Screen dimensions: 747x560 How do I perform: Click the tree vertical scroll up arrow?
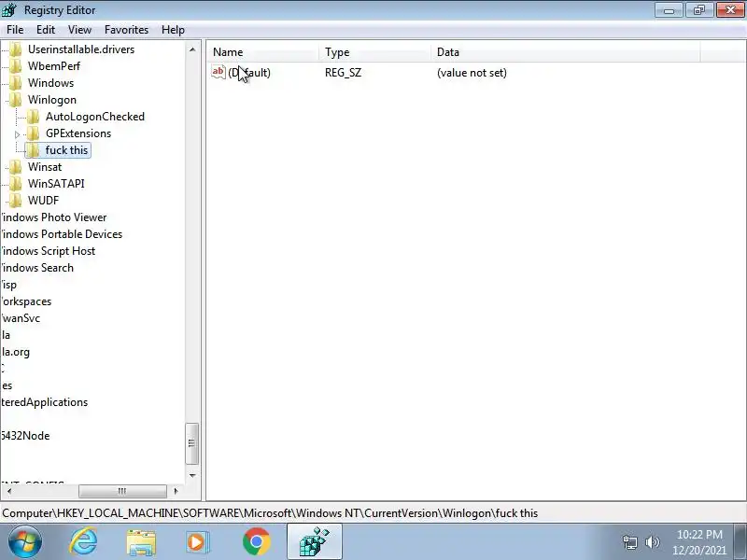(192, 49)
